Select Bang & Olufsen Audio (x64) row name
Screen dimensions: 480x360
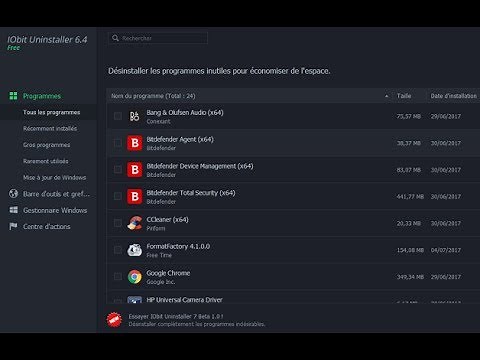pyautogui.click(x=185, y=112)
